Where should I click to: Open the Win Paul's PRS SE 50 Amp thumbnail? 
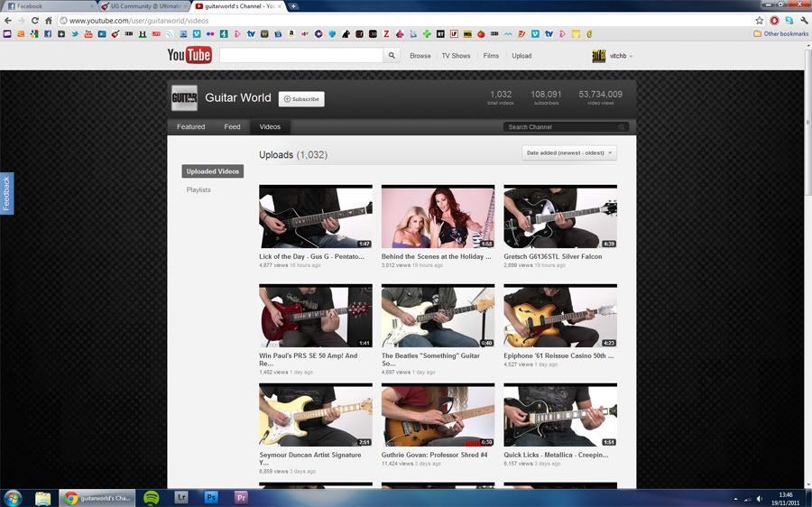(x=316, y=316)
